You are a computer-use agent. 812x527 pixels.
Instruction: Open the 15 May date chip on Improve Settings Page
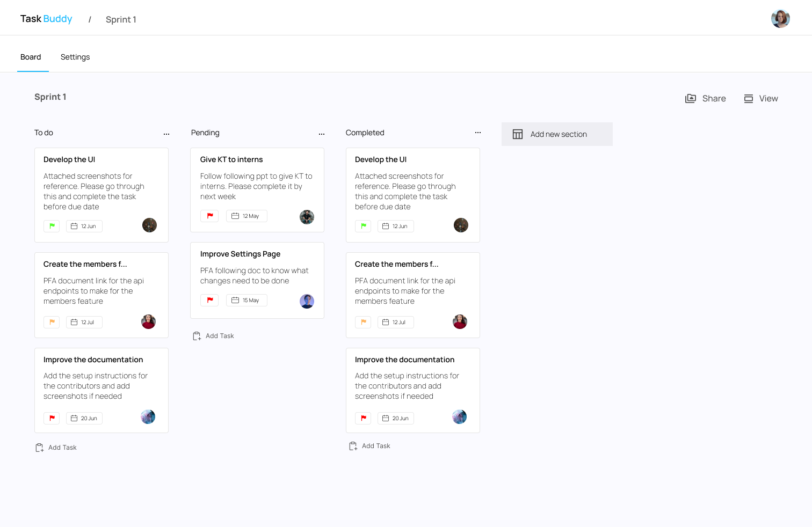point(247,300)
